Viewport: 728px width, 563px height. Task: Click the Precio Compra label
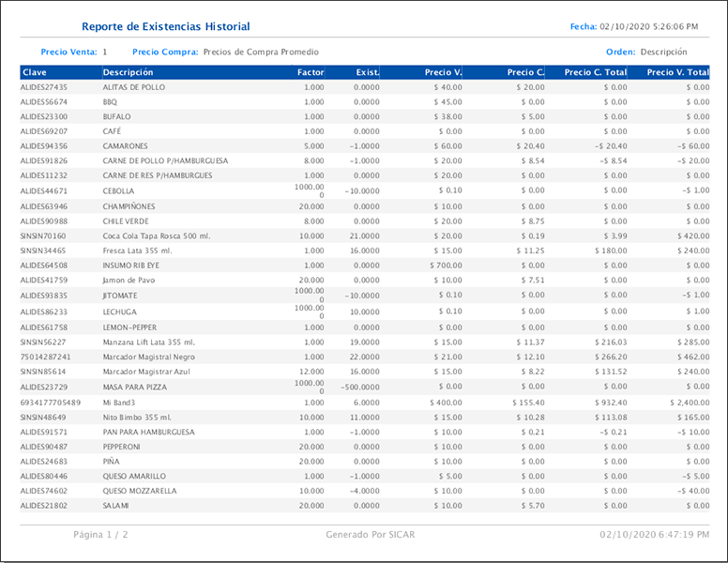point(164,53)
